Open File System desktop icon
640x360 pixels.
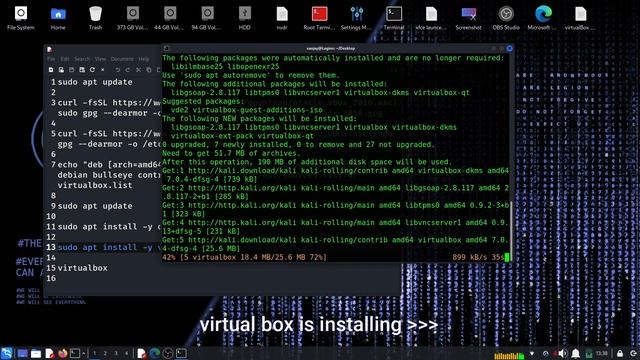click(x=21, y=18)
